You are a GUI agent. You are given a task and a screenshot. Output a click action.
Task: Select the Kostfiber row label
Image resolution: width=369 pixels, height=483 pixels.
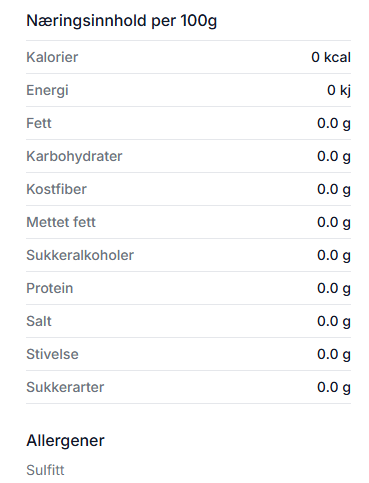57,189
